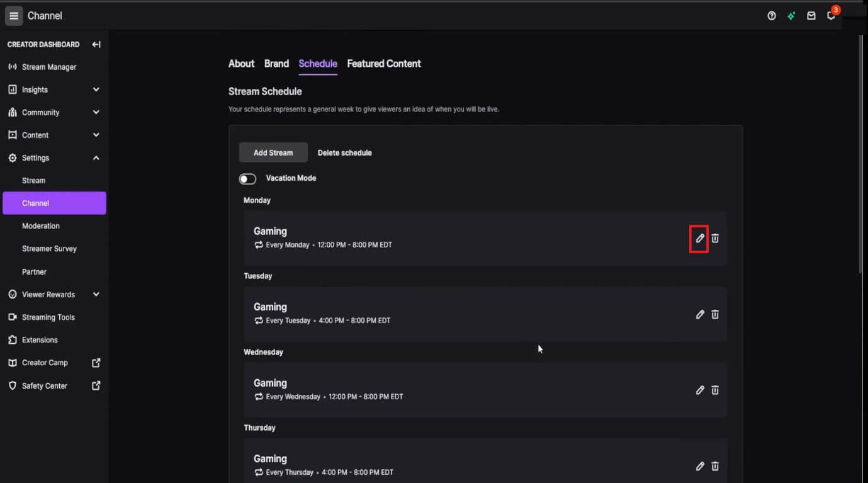Click the Content icon in sidebar
Viewport: 868px width, 483px height.
coord(12,135)
